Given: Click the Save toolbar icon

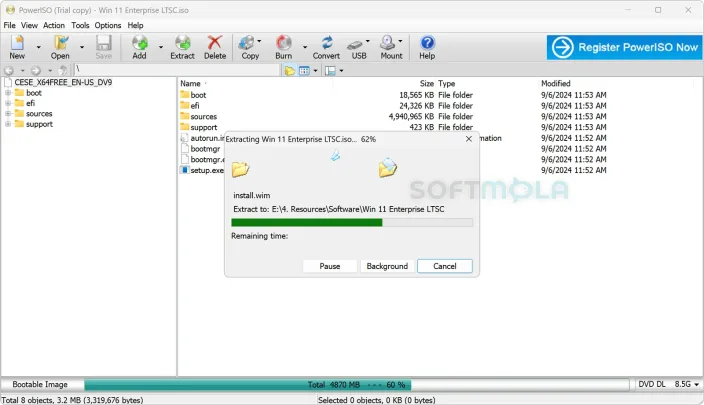Looking at the screenshot, I should point(104,47).
